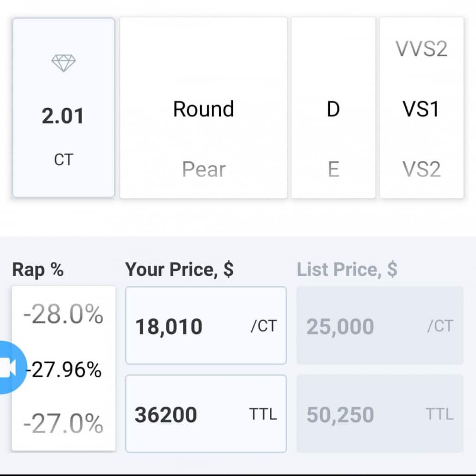The height and width of the screenshot is (476, 476).
Task: Select VS2 clarity option
Action: [x=421, y=169]
